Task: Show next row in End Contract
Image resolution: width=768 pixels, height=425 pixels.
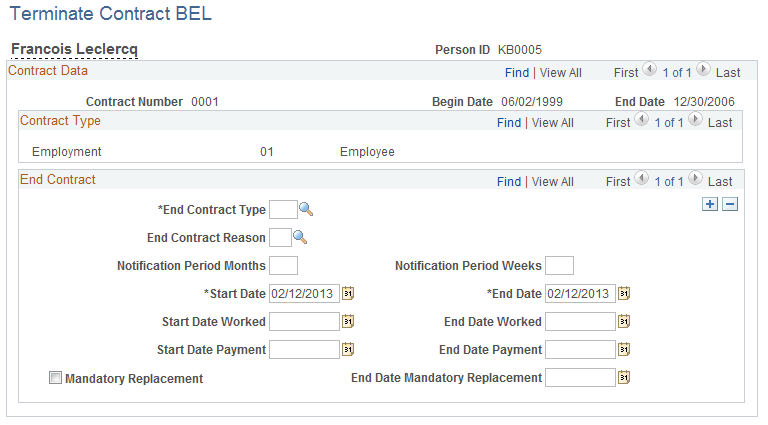Action: pos(695,178)
